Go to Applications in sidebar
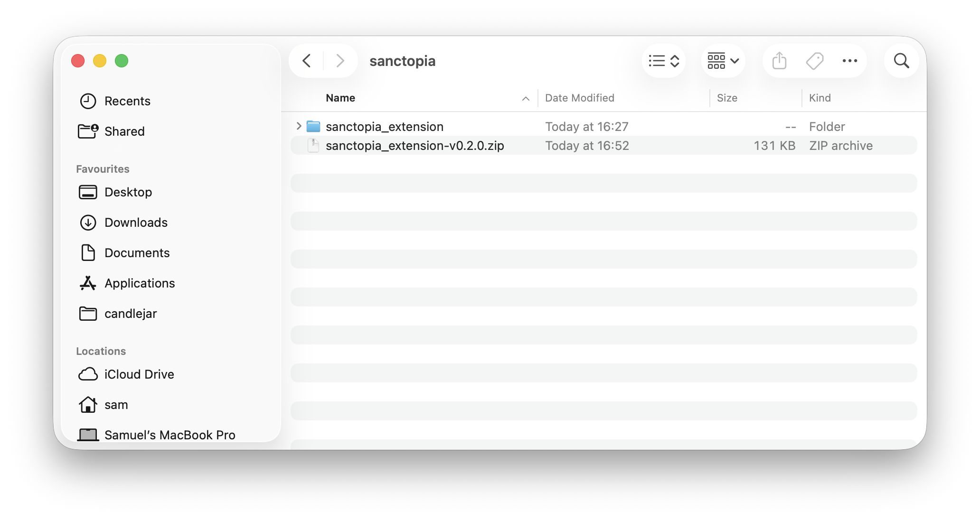Viewport: 980px width, 520px height. (140, 283)
